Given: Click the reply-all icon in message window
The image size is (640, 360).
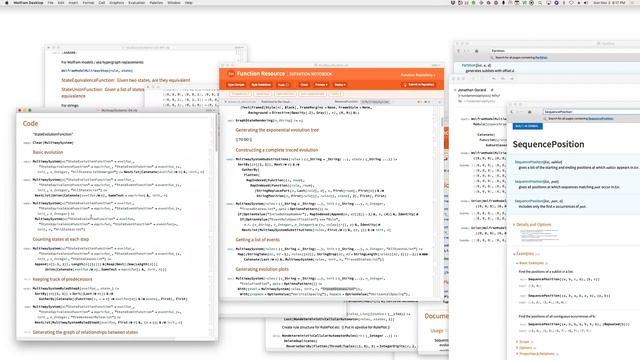Looking at the screenshot, I should pyautogui.click(x=503, y=78).
